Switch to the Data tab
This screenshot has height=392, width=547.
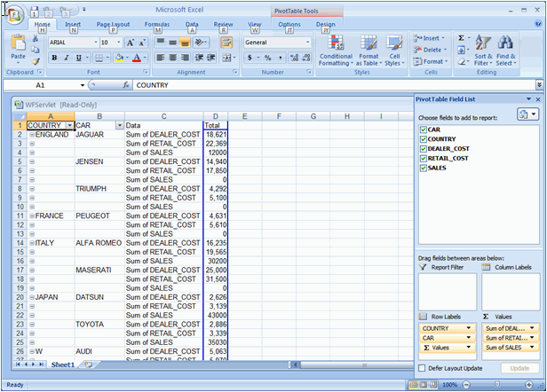pyautogui.click(x=192, y=25)
